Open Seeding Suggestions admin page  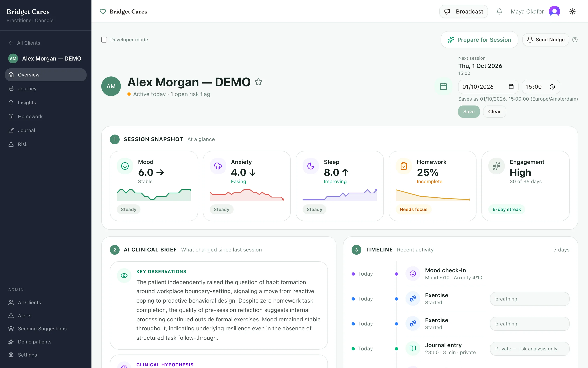pyautogui.click(x=46, y=329)
